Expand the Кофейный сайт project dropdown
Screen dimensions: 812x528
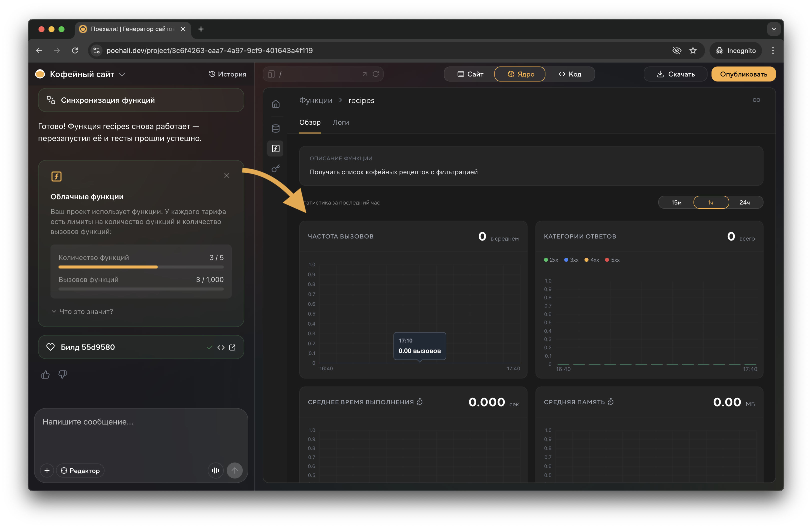122,74
